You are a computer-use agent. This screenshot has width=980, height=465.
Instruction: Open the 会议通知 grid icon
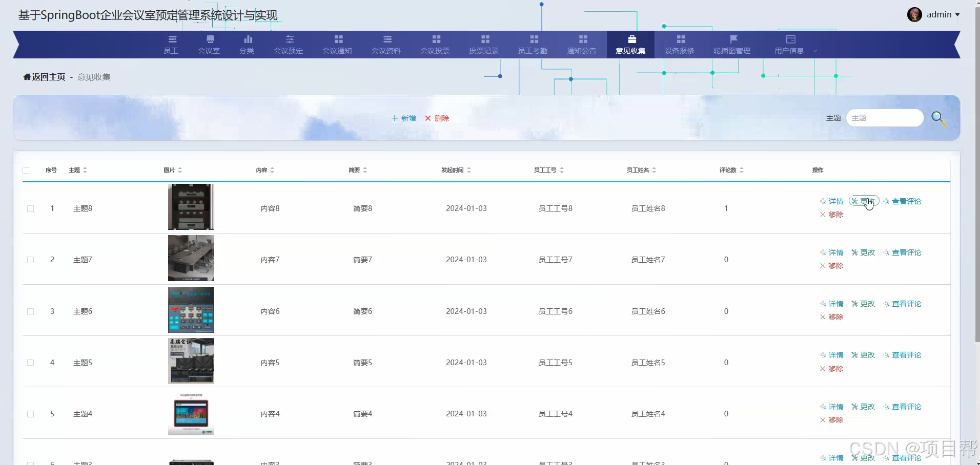(338, 39)
